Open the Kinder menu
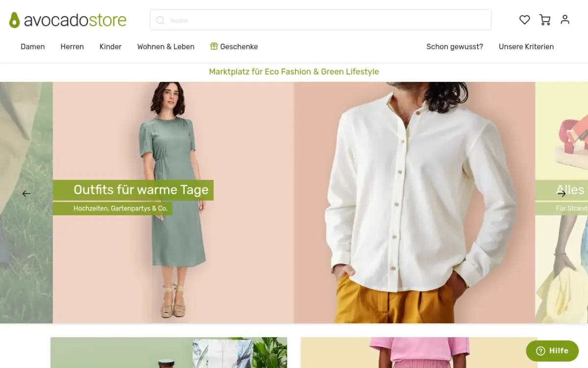 click(x=110, y=47)
